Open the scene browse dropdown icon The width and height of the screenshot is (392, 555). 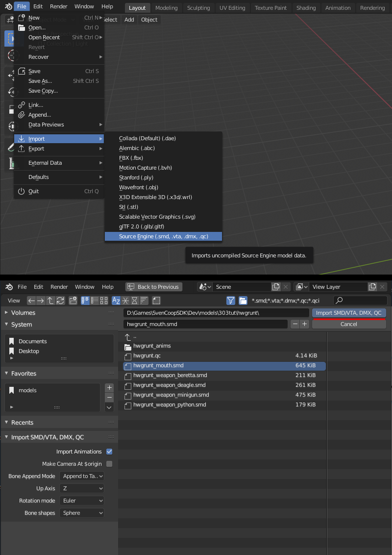point(205,287)
